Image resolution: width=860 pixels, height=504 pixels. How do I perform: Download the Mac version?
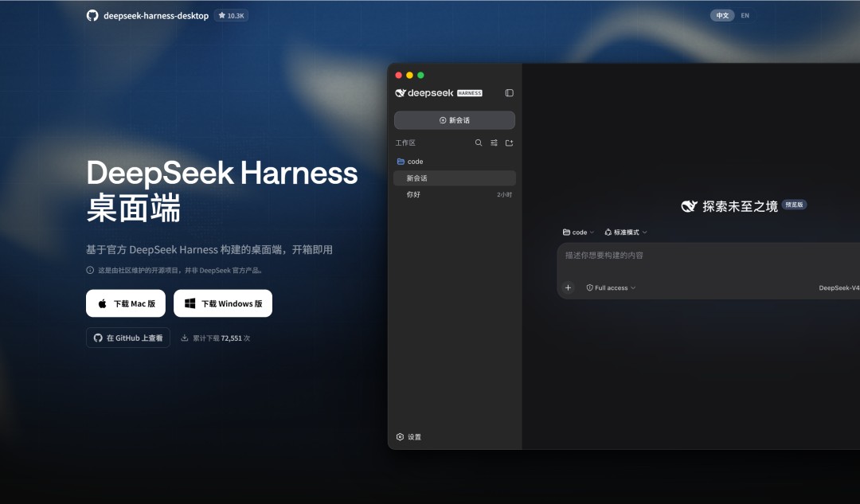126,303
